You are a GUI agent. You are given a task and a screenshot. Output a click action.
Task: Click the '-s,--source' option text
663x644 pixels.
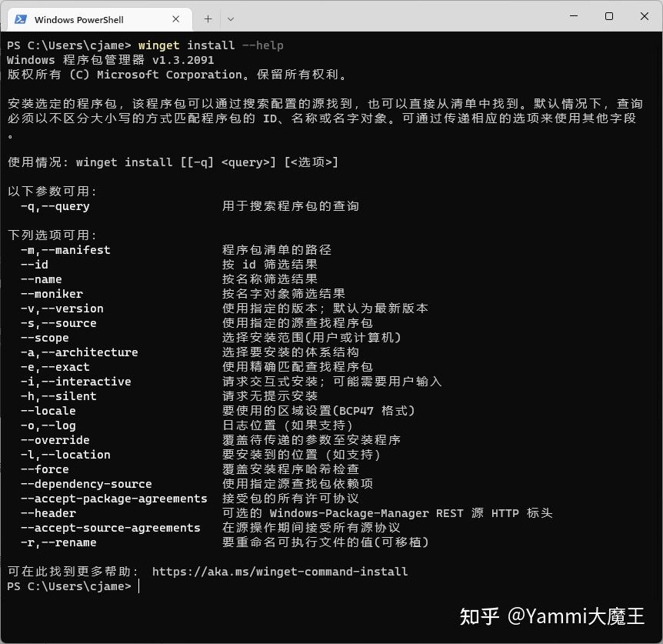(58, 323)
